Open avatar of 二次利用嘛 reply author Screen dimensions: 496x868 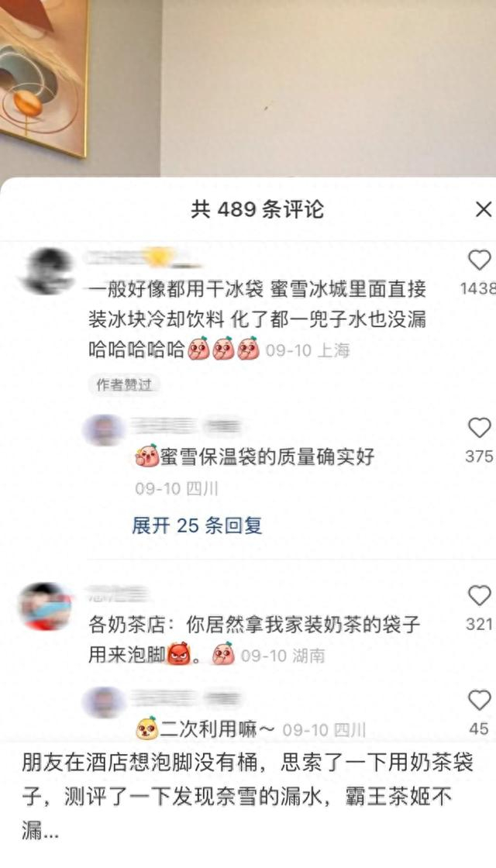click(x=104, y=702)
